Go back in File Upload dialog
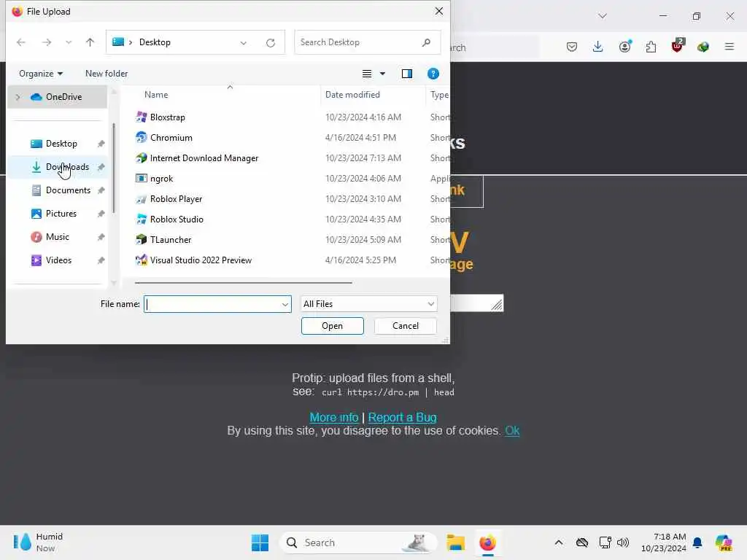Viewport: 747px width, 560px height. [x=21, y=42]
